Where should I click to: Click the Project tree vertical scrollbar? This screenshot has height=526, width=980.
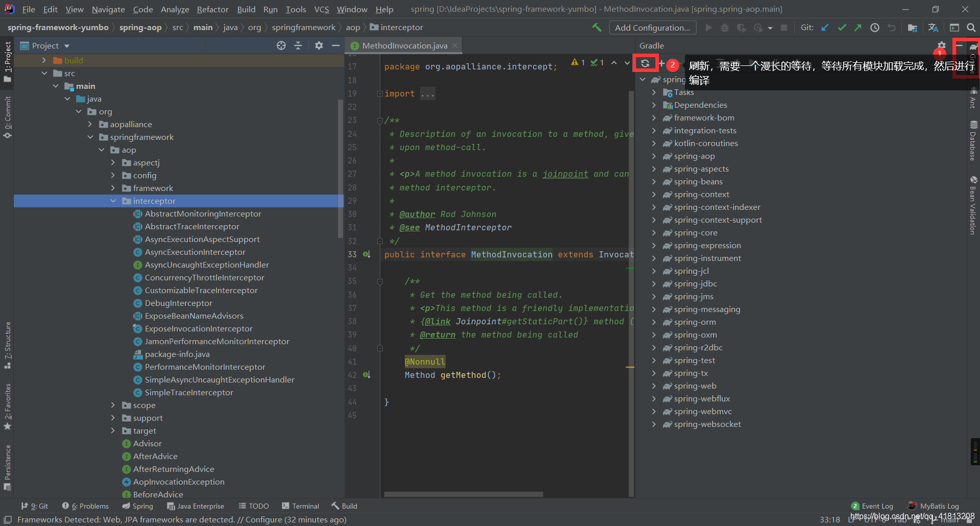click(340, 169)
